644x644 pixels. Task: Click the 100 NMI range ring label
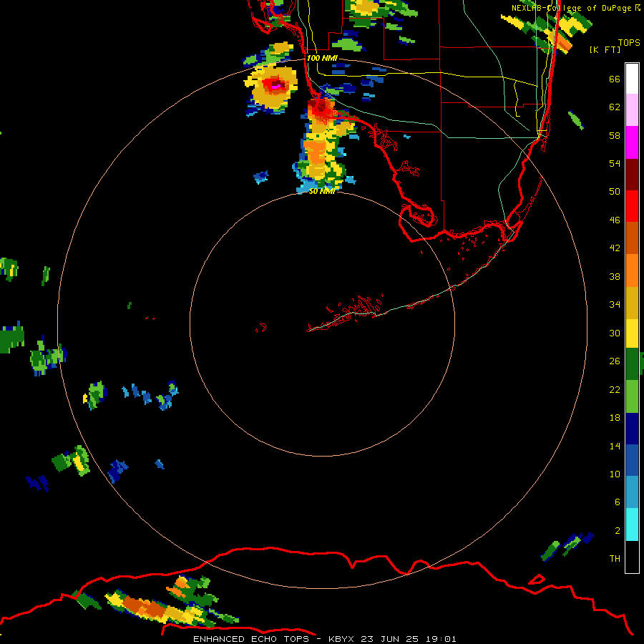pyautogui.click(x=322, y=58)
